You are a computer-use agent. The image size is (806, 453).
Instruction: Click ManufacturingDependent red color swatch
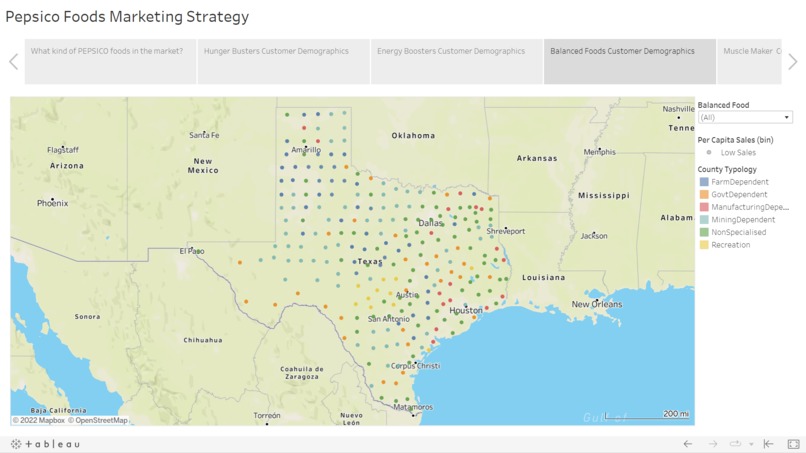[704, 207]
